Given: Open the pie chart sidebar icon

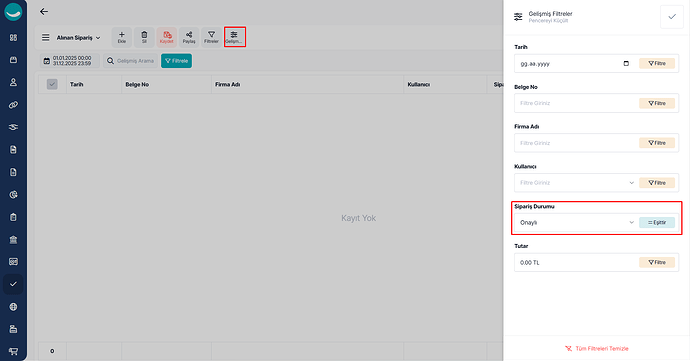Looking at the screenshot, I should tap(13, 195).
